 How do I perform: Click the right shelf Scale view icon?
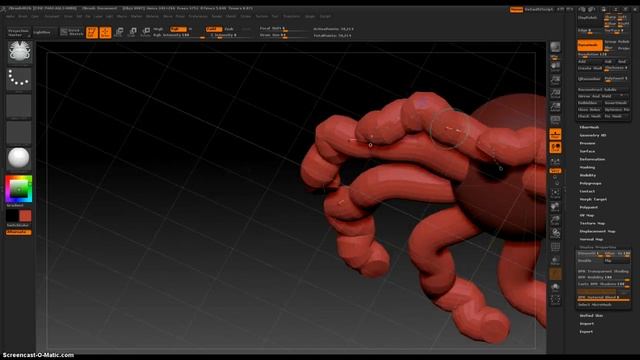point(555,220)
